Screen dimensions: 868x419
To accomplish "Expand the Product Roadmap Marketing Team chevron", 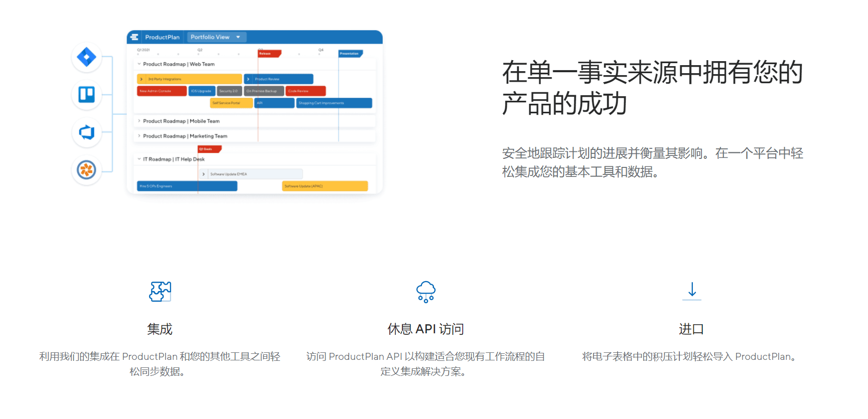I will click(x=139, y=136).
